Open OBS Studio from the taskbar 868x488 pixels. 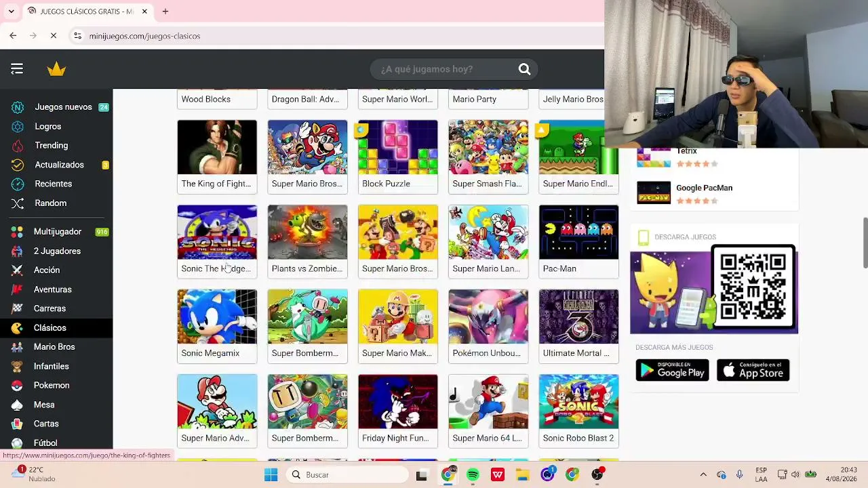pyautogui.click(x=597, y=474)
